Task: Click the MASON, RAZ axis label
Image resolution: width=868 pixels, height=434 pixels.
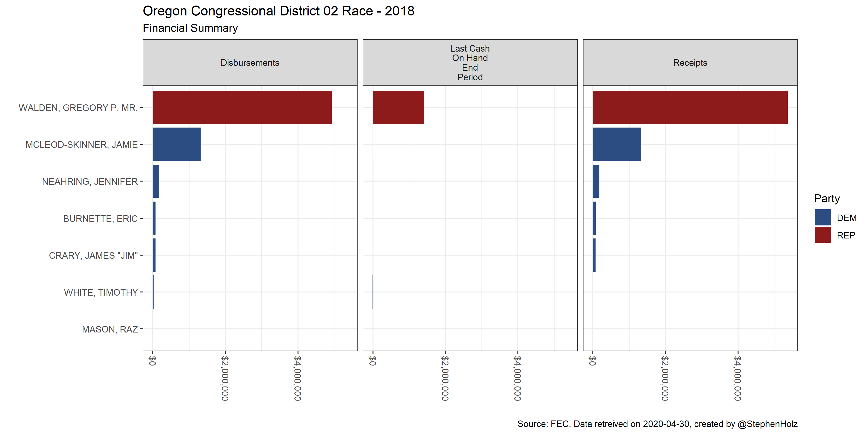Action: coord(110,329)
